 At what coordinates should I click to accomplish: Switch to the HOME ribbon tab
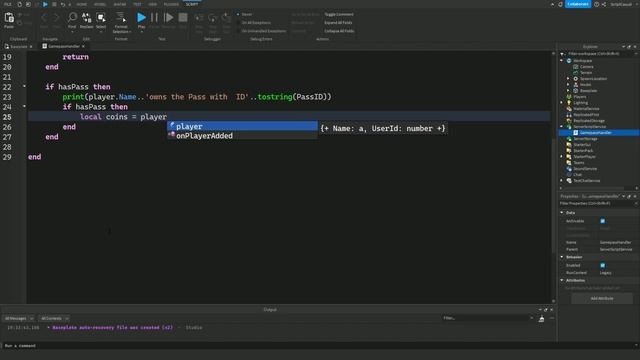(82, 4)
